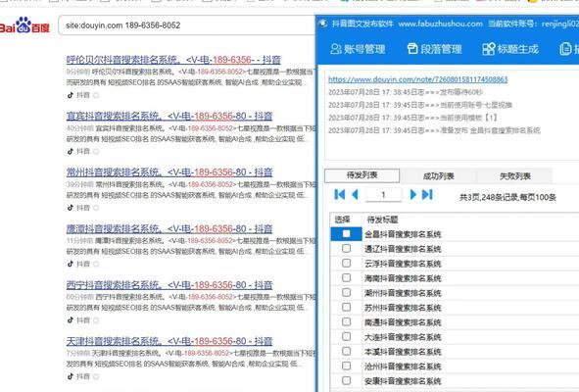Screen dimensions: 579x392
Task: Click the page number field showing 1
Action: pyautogui.click(x=383, y=194)
